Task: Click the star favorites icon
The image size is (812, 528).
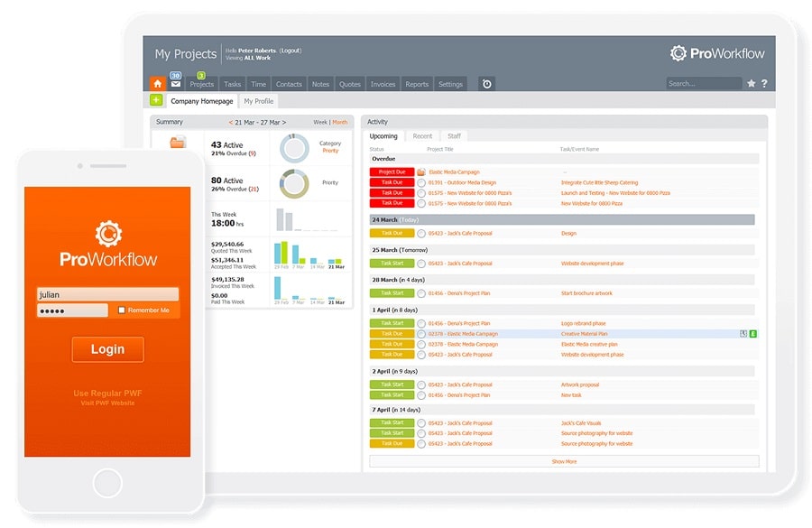Action: click(x=751, y=83)
